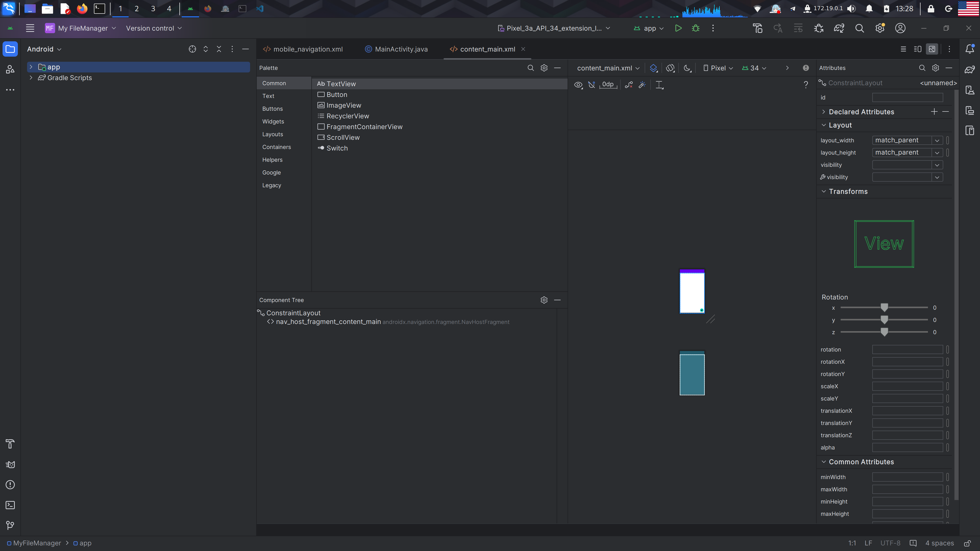980x551 pixels.
Task: Click Sync Project with Gradle Files icon
Action: pos(839,28)
